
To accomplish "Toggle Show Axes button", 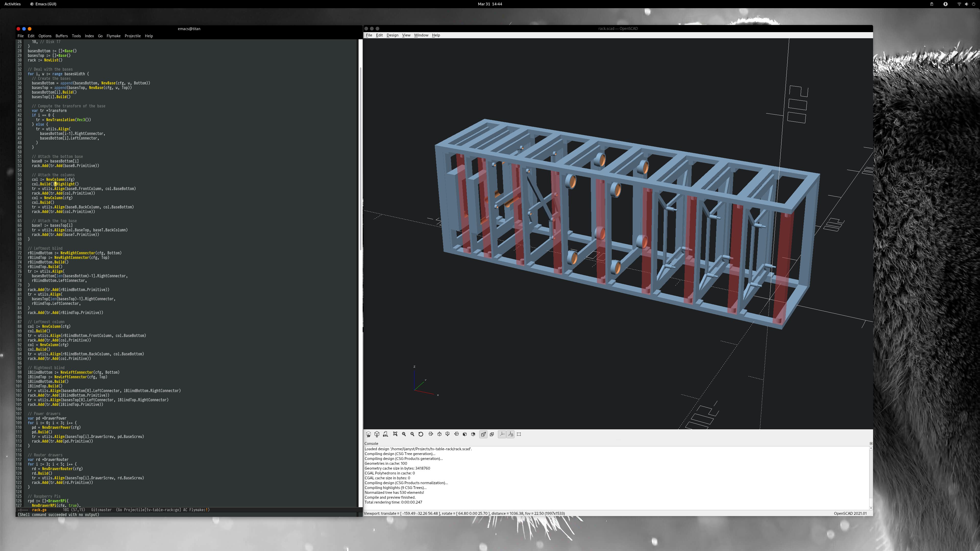I will pyautogui.click(x=502, y=434).
